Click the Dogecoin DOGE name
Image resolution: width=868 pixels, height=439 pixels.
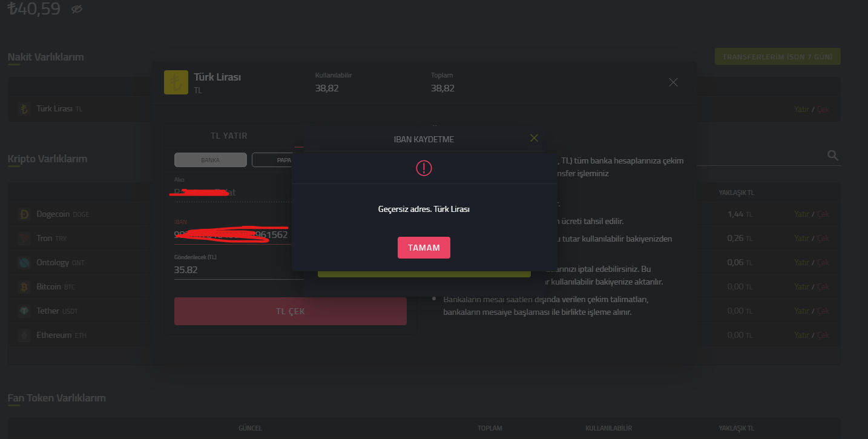(63, 214)
